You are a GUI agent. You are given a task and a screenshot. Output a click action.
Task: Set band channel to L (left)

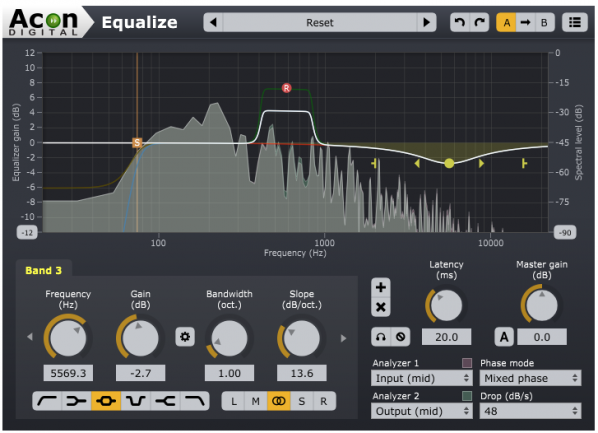tap(234, 401)
